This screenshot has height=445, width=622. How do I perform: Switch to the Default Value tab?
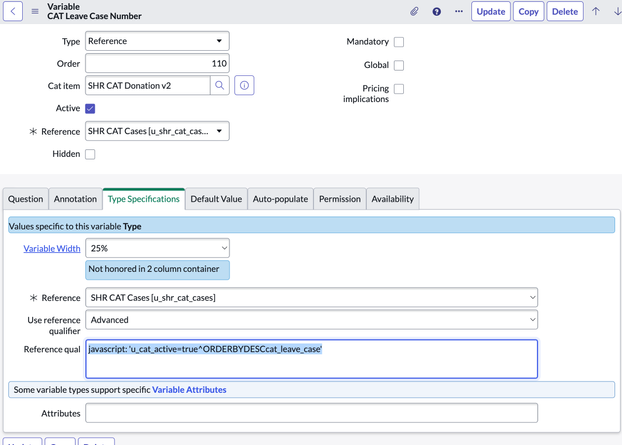point(216,199)
